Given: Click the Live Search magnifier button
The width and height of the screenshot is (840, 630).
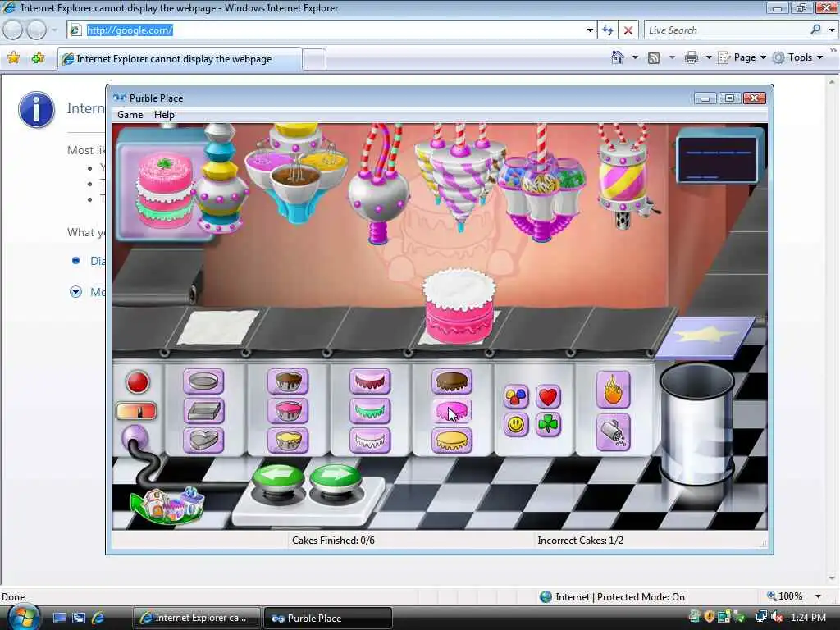Looking at the screenshot, I should point(816,30).
